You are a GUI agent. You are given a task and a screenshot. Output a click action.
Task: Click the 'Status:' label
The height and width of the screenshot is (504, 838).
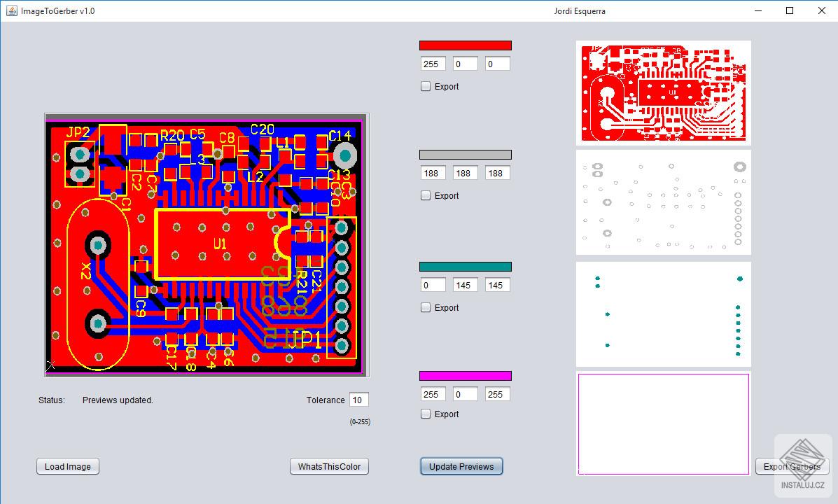point(52,400)
